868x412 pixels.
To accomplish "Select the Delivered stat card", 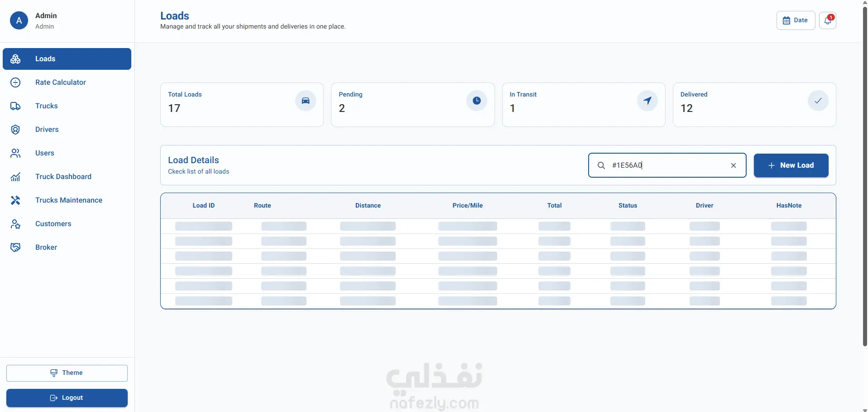I will pos(754,105).
